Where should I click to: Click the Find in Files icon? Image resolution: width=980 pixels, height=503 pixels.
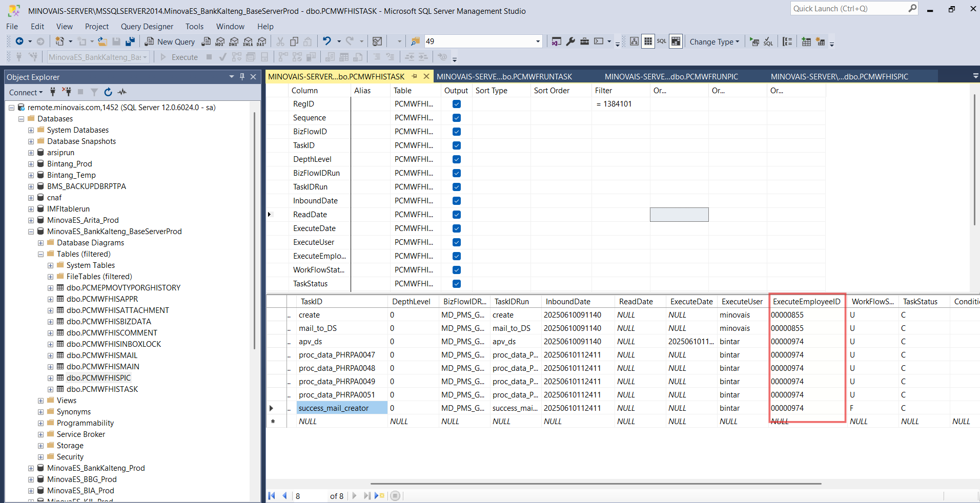point(415,41)
